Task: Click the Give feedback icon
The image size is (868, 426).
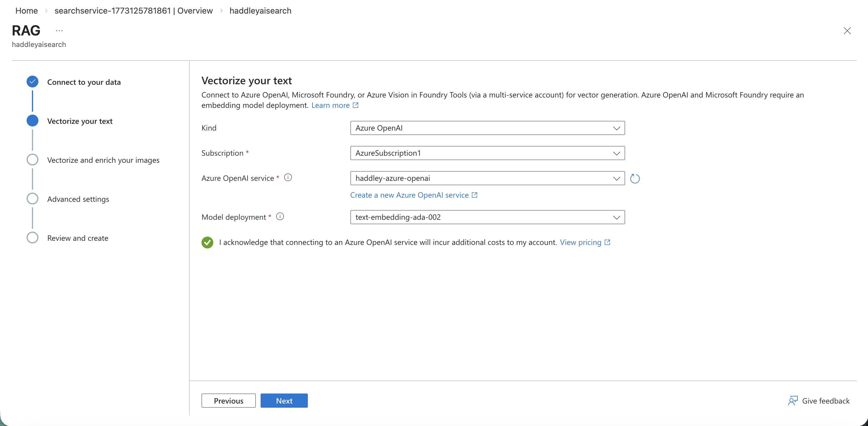Action: pyautogui.click(x=793, y=400)
